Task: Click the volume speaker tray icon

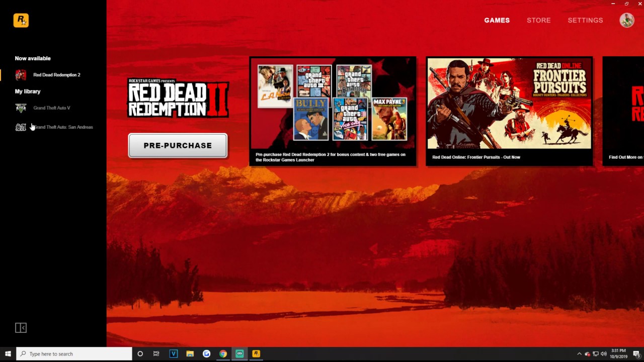Action: point(603,354)
